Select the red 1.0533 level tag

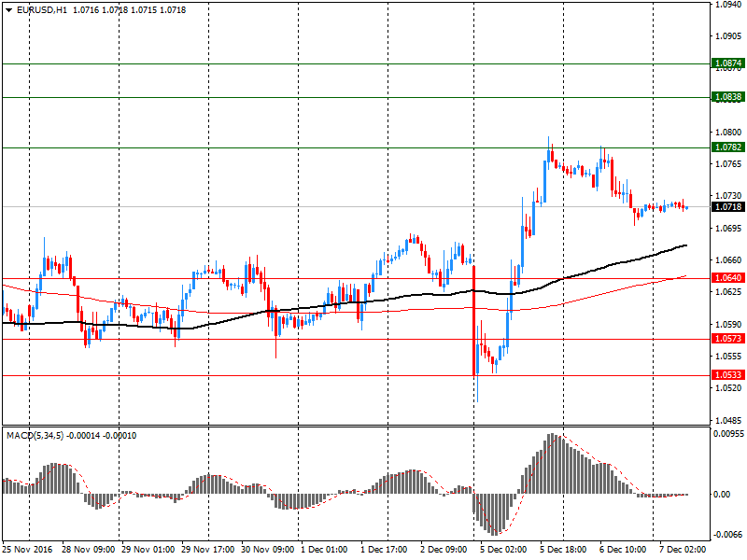[728, 375]
